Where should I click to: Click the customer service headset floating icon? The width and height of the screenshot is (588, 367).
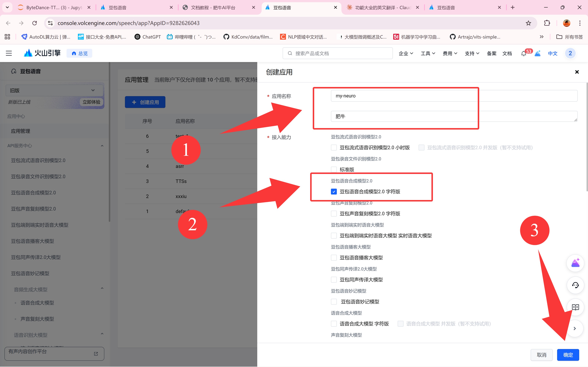(x=575, y=285)
